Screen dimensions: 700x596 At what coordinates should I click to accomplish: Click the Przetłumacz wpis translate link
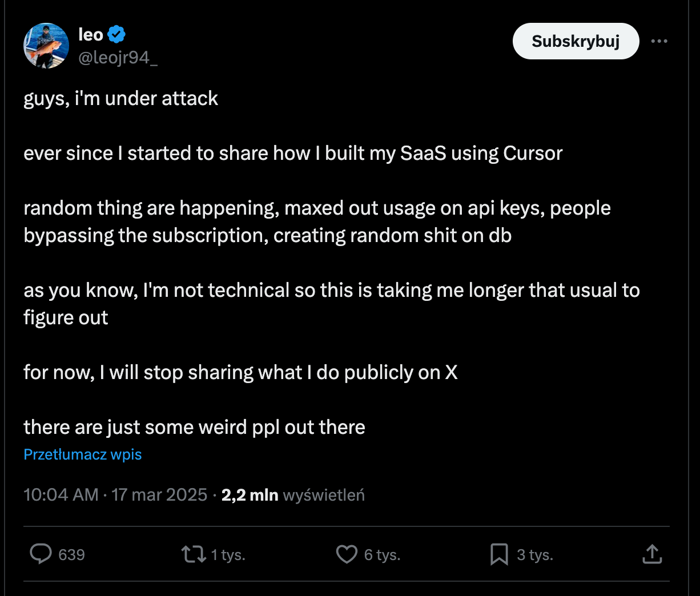83,454
